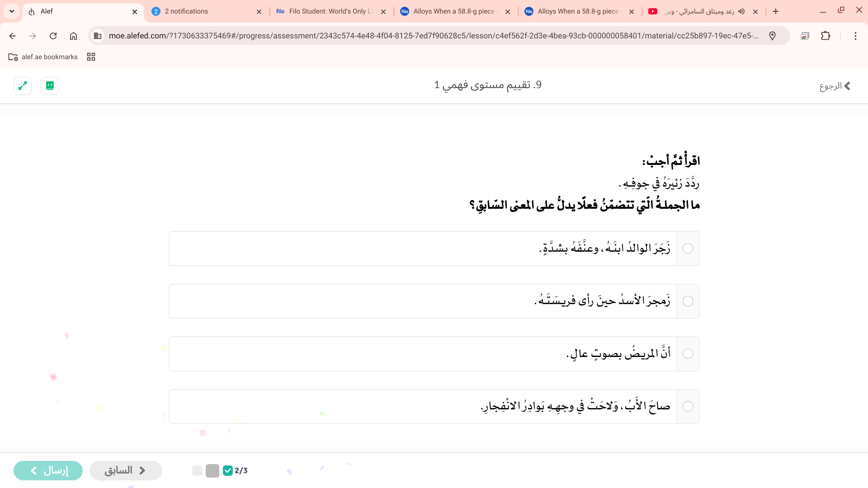Click the site info icon beside URL
The width and height of the screenshot is (868, 488).
point(98,36)
